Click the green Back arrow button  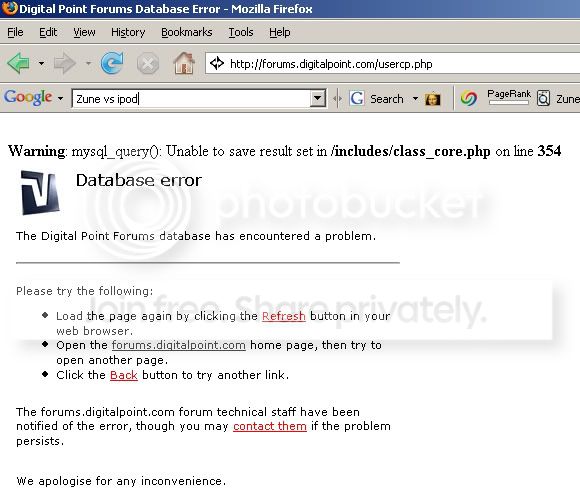(x=18, y=63)
